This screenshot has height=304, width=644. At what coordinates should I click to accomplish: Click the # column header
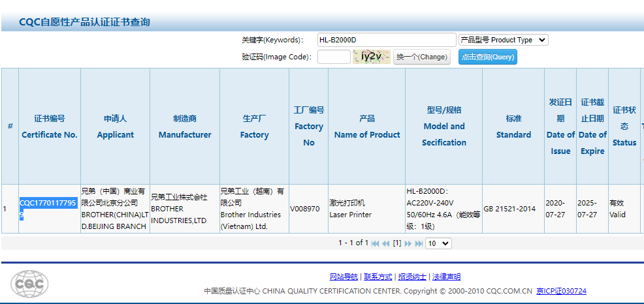(x=10, y=127)
